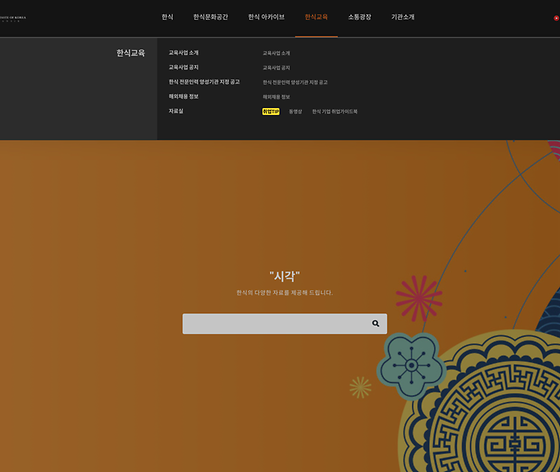Click bold 한식 전문인력 양성기관 지정 공고
Screen dimensions: 560x472
pos(204,82)
